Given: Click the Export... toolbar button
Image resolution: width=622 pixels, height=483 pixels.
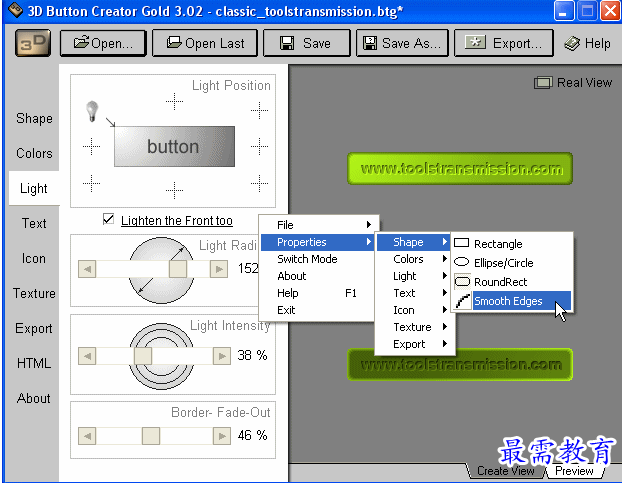Looking at the screenshot, I should [504, 43].
